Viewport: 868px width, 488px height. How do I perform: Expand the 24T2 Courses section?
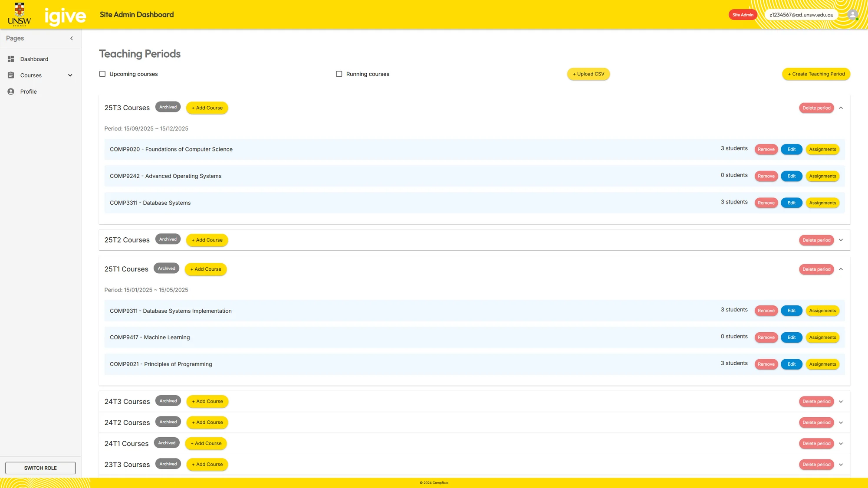click(x=841, y=422)
